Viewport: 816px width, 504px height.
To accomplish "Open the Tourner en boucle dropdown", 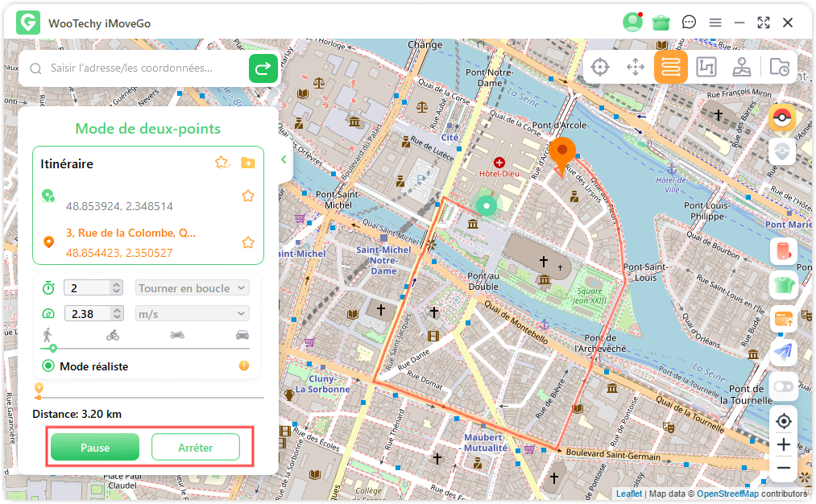I will 193,288.
